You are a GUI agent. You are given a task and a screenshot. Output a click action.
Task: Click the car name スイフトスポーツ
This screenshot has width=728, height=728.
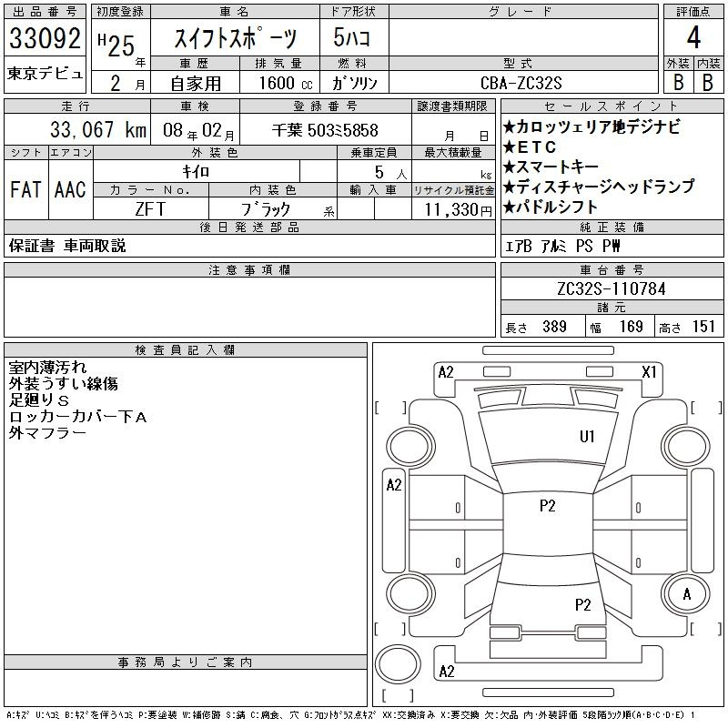tap(235, 38)
